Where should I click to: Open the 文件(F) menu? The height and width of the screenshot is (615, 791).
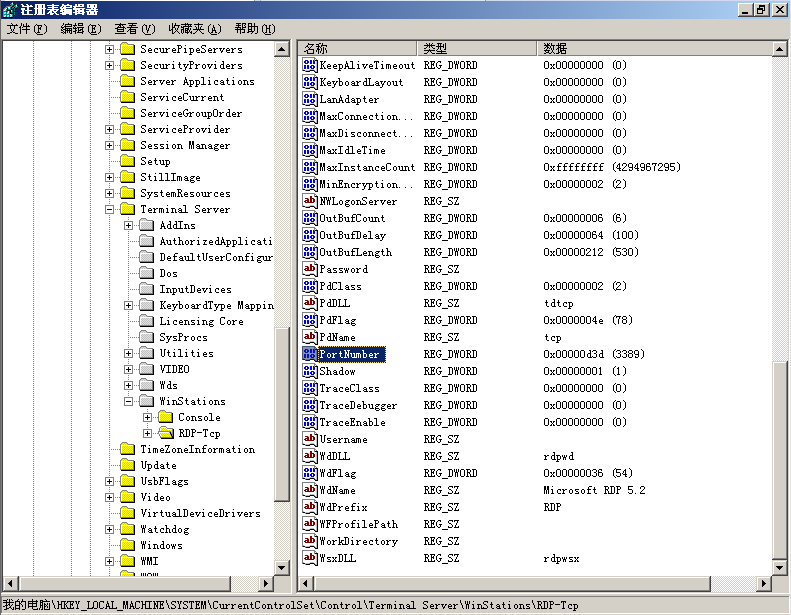pyautogui.click(x=27, y=29)
